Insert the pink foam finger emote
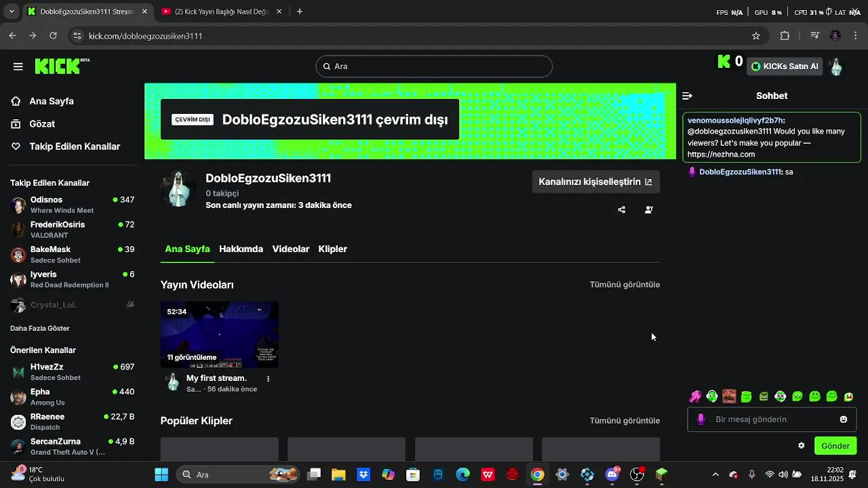Viewport: 868px width, 488px height. (x=695, y=396)
